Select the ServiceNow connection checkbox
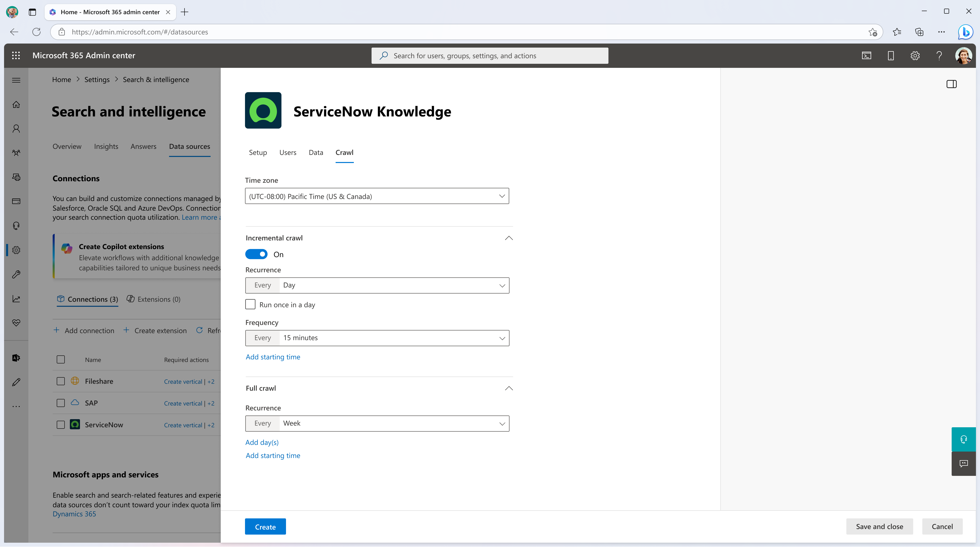Screen dimensions: 980x548 pos(60,424)
